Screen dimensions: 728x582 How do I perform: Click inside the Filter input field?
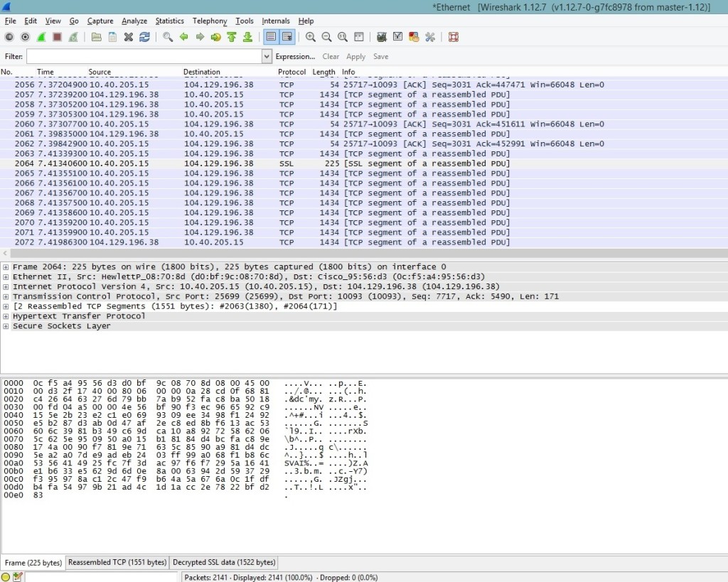point(142,56)
